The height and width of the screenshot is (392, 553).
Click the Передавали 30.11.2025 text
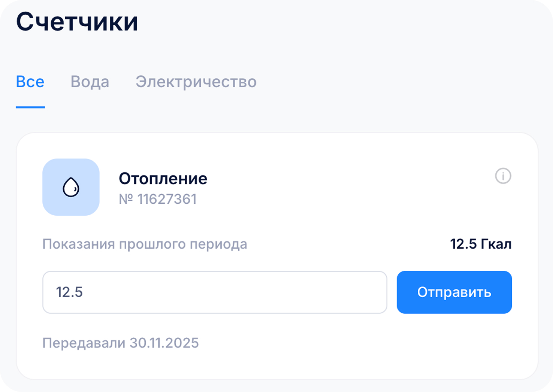[x=120, y=343]
